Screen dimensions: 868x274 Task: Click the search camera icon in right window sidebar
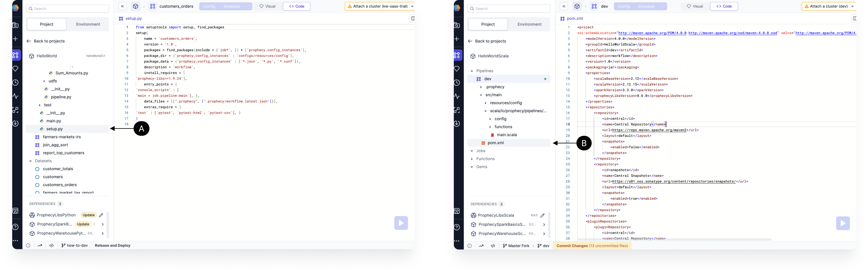457,25
